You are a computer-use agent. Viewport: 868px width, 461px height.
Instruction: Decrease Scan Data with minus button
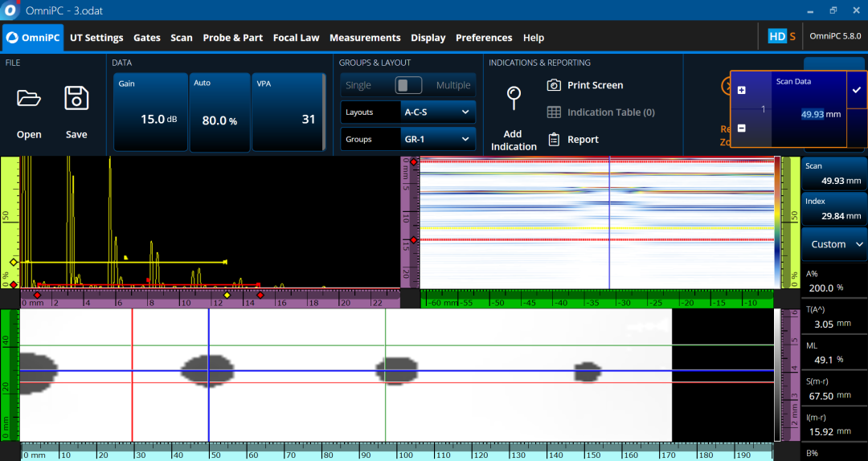(741, 129)
